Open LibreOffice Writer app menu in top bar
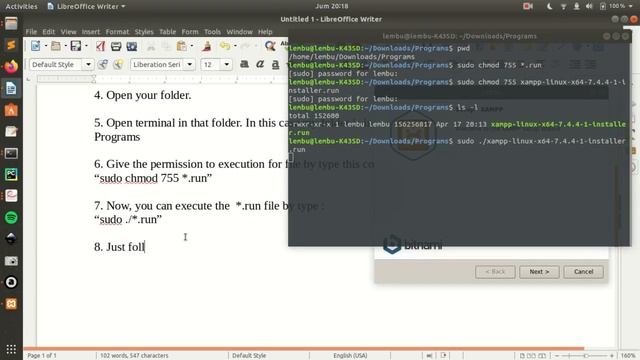The height and width of the screenshot is (360, 640). pyautogui.click(x=86, y=6)
